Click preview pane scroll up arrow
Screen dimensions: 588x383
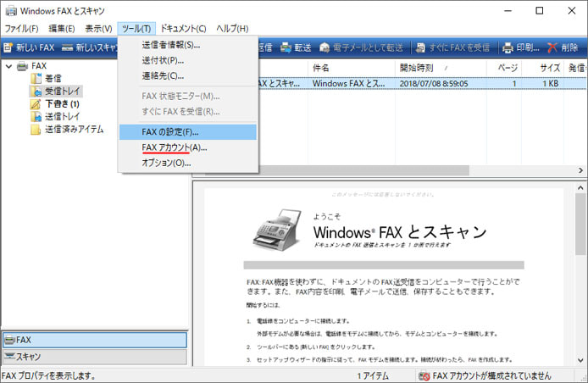click(x=580, y=187)
